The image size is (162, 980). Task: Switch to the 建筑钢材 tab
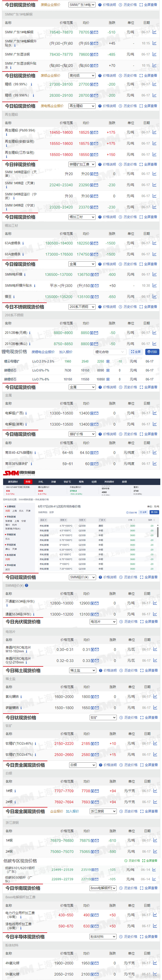(13, 482)
